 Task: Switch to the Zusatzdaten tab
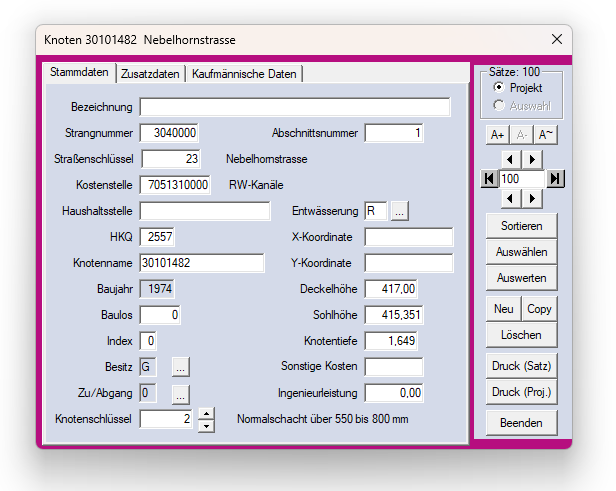[150, 74]
